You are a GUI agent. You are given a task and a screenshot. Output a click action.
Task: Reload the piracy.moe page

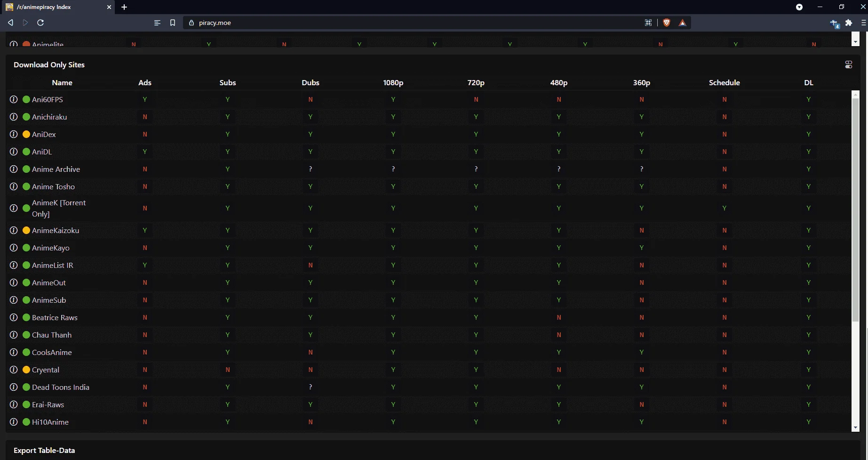coord(40,23)
